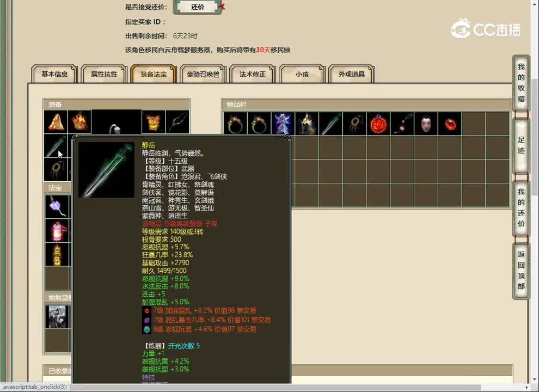Viewport: 539px width, 392px height.
Task: Click the CC直播 logo
Action: (482, 28)
